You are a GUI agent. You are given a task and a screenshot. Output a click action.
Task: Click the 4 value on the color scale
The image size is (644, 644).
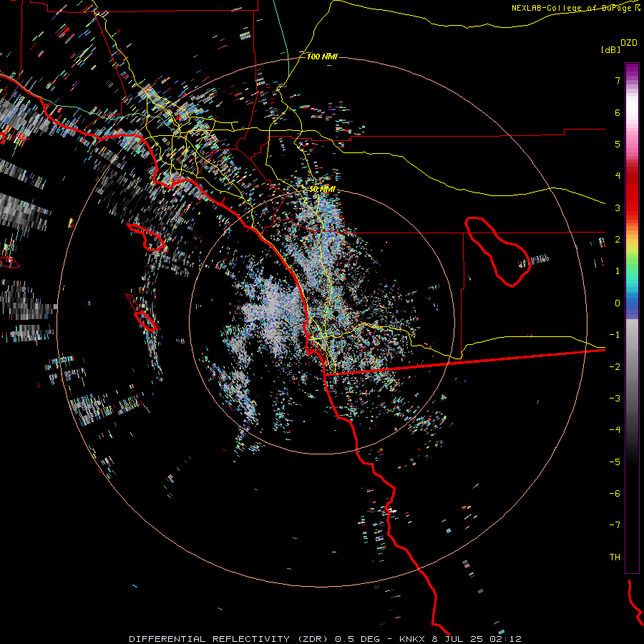(x=618, y=176)
